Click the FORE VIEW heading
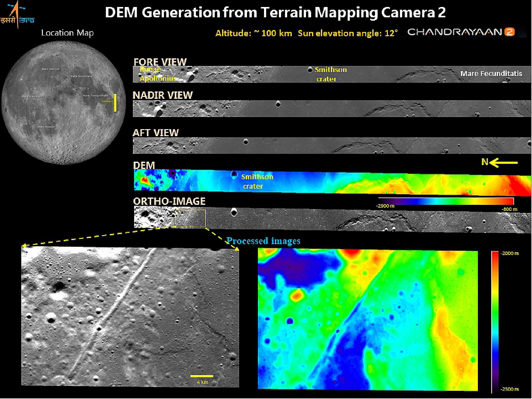The height and width of the screenshot is (399, 532). 160,62
